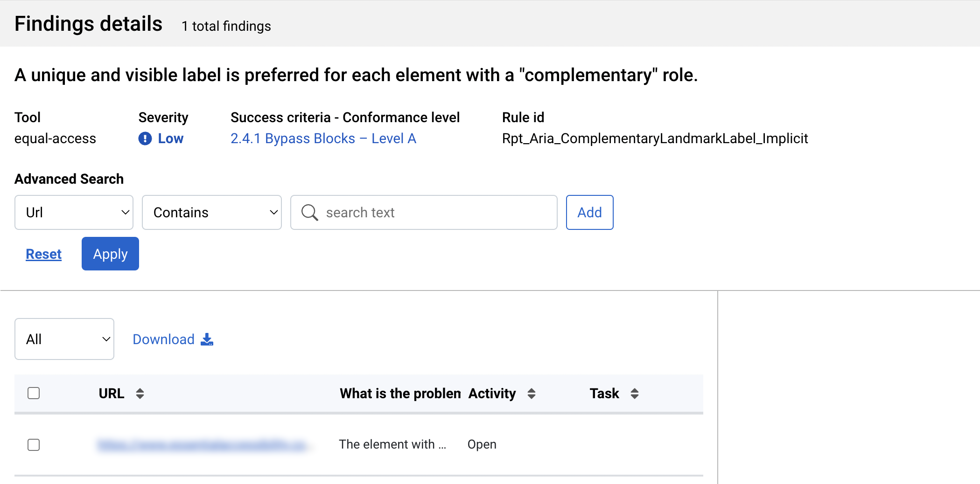Reset the advanced search
The width and height of the screenshot is (980, 484).
click(43, 254)
